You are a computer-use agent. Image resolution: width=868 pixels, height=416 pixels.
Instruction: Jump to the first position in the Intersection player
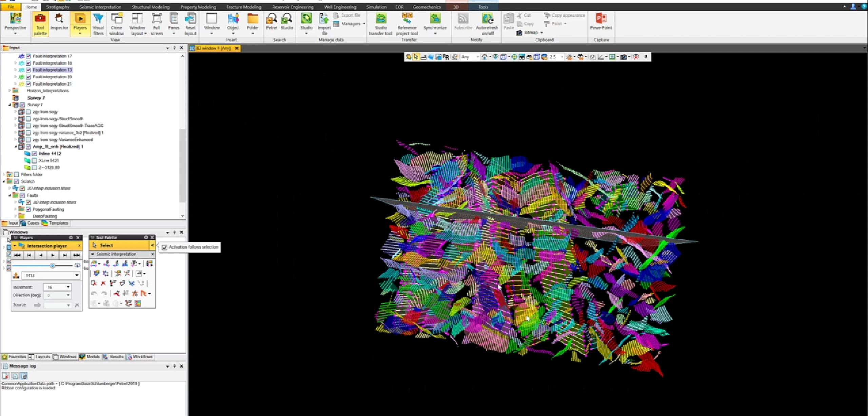coord(17,255)
